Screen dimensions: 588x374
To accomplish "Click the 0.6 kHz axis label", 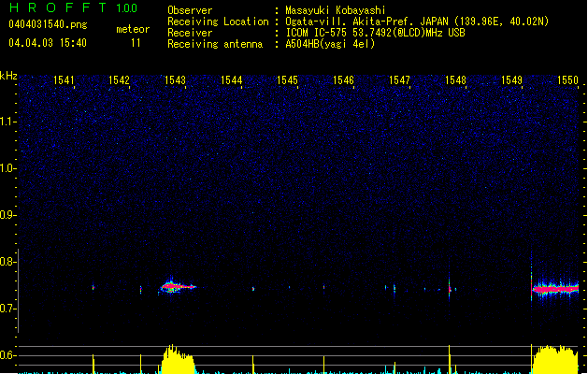I will point(7,355).
